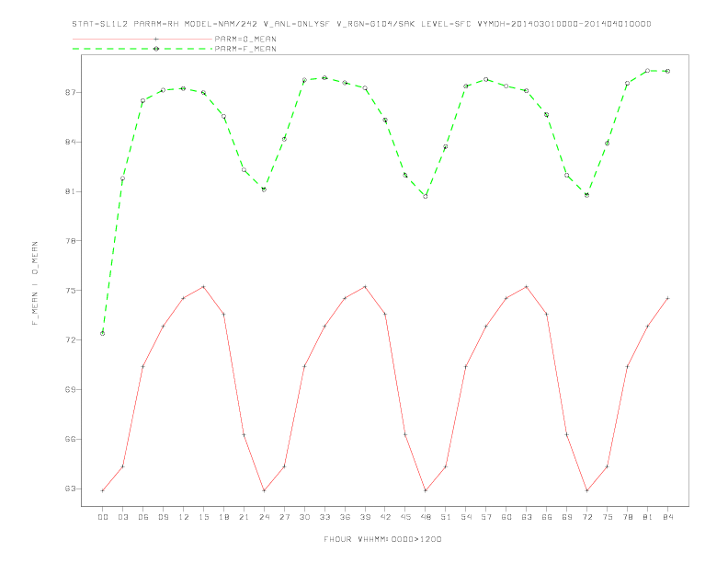Click the x-axis tick label 33

(x=324, y=517)
